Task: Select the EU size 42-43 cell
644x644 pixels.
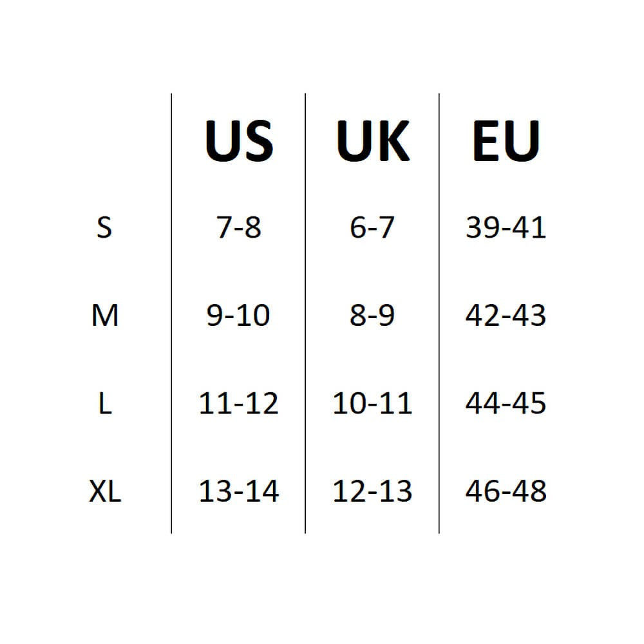Action: pos(506,316)
